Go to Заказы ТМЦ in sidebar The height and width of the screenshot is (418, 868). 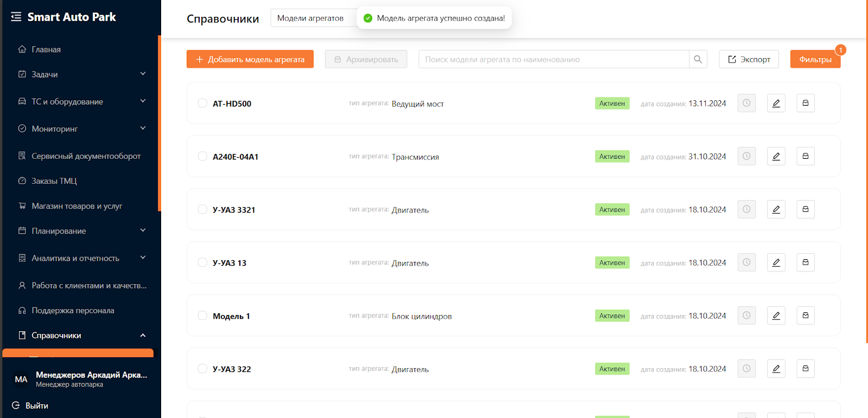pyautogui.click(x=54, y=181)
